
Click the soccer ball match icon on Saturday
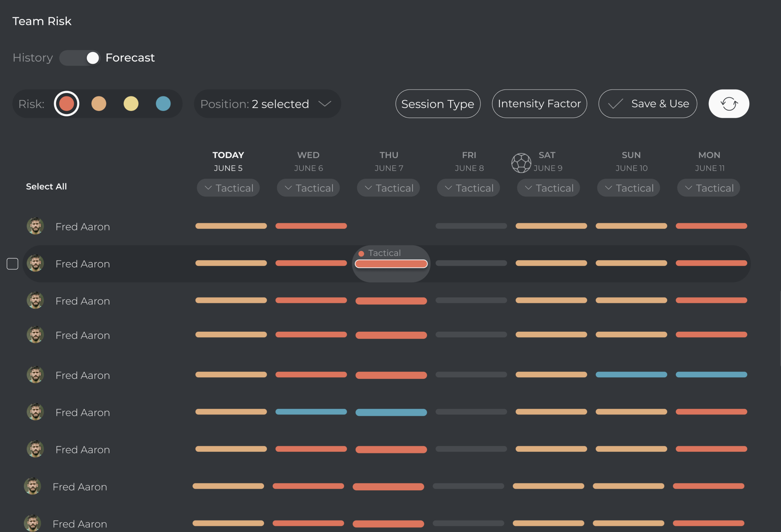521,163
